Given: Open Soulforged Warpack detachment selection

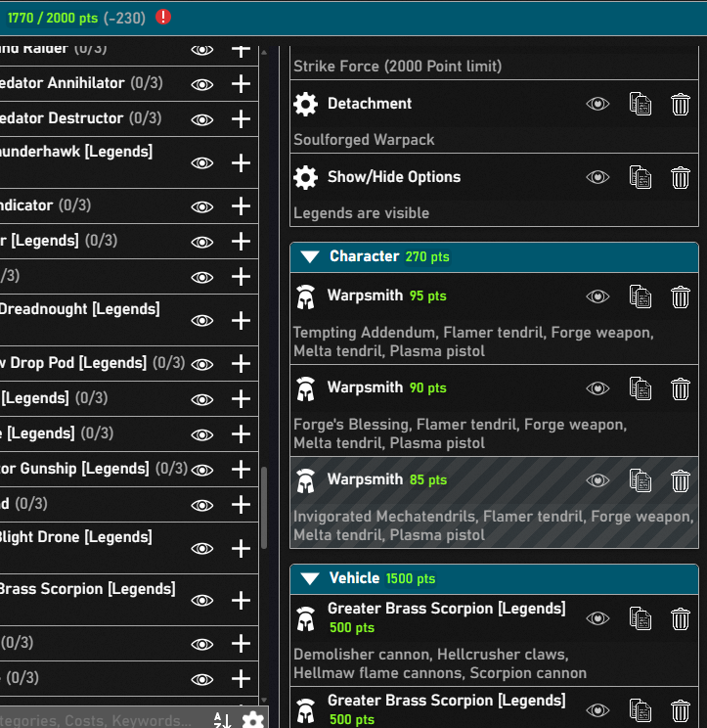Looking at the screenshot, I should 364,139.
